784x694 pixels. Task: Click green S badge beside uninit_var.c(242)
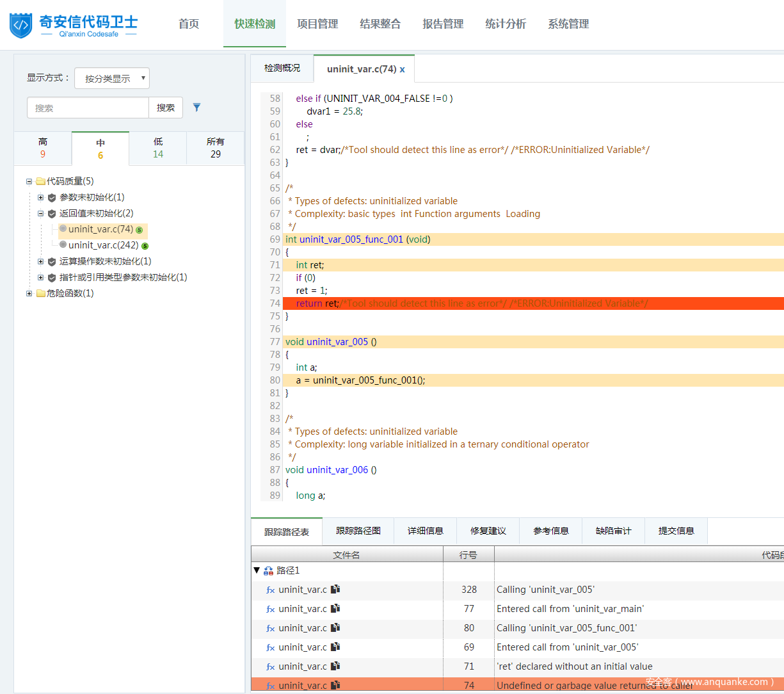pyautogui.click(x=145, y=246)
